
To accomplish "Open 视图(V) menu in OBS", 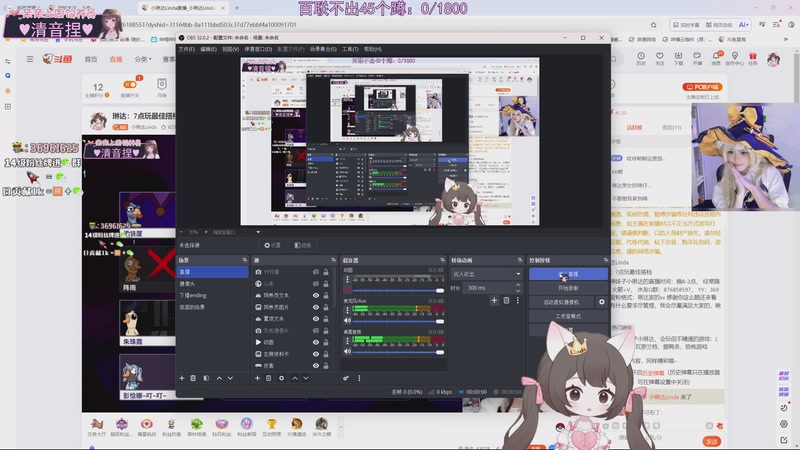I will point(231,49).
